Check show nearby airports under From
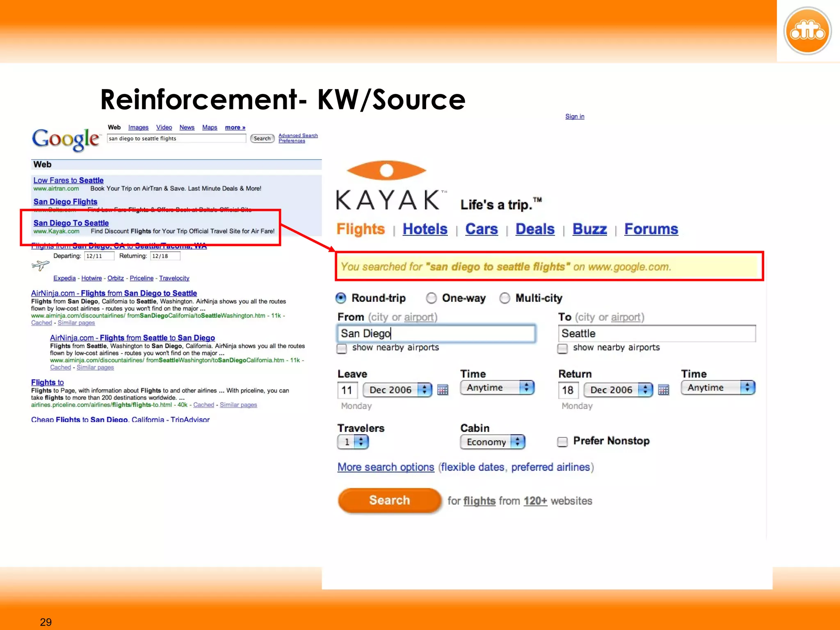 pyautogui.click(x=342, y=349)
